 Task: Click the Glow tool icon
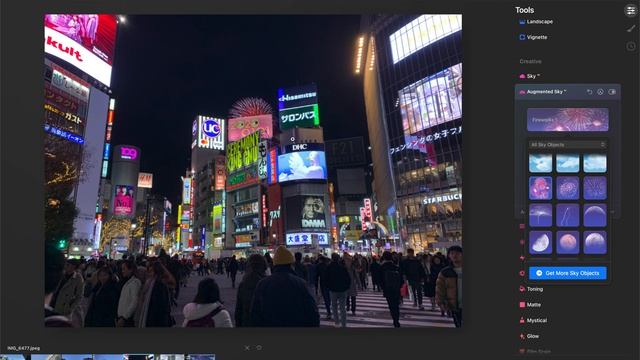[x=522, y=336]
